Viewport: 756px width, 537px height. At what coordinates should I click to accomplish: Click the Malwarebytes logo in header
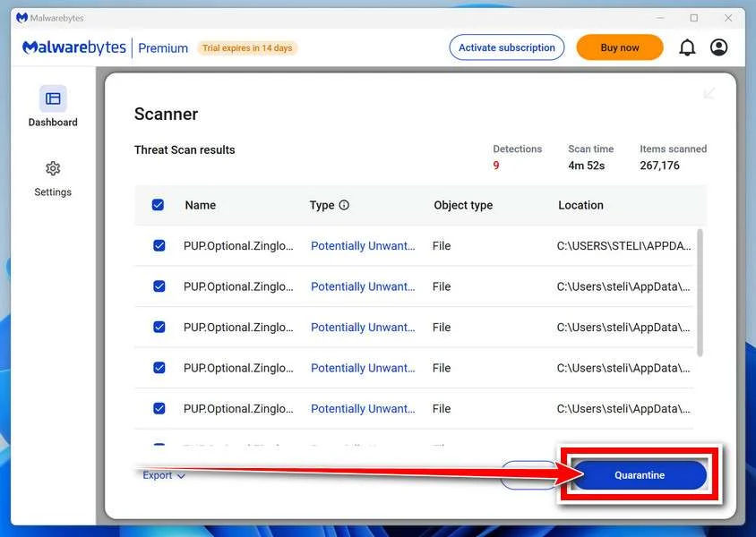pyautogui.click(x=74, y=47)
